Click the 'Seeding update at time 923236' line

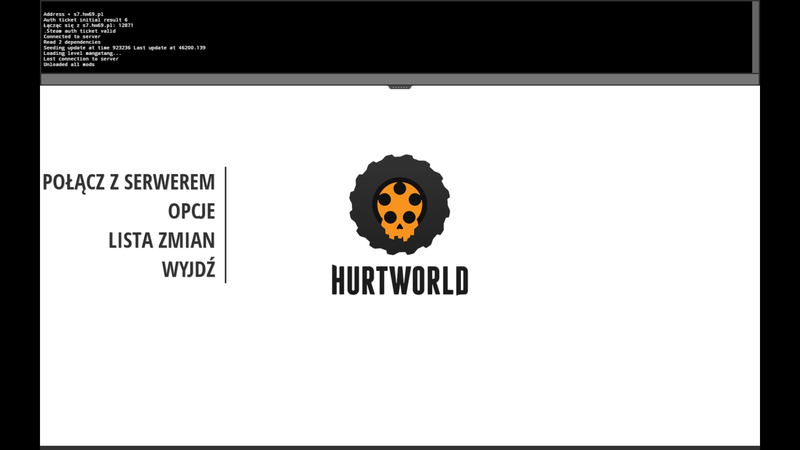click(x=124, y=47)
